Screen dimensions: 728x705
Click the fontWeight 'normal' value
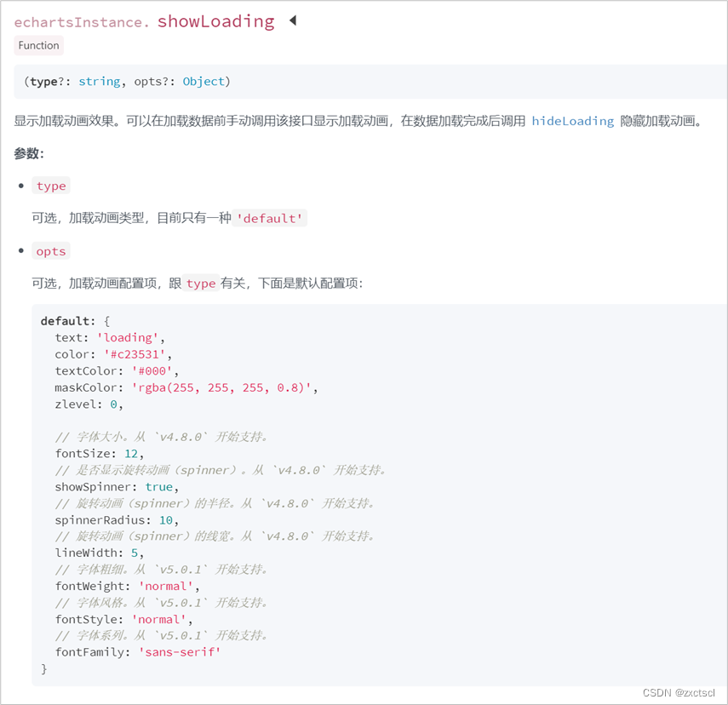166,587
